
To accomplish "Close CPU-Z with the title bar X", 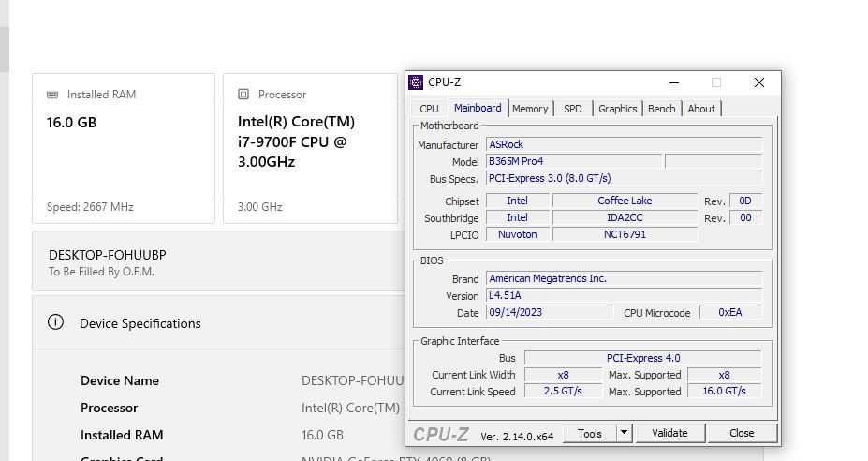I will [x=759, y=82].
